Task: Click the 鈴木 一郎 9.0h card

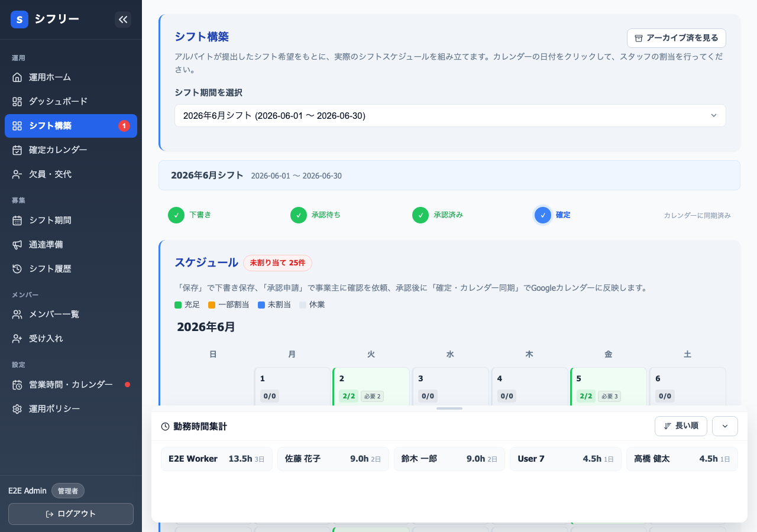Action: 449,459
